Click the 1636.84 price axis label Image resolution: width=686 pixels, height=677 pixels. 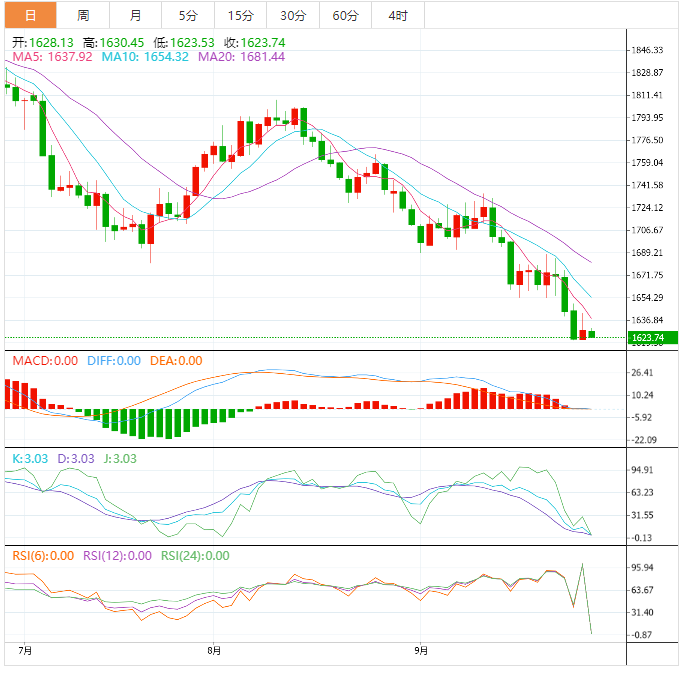[647, 320]
